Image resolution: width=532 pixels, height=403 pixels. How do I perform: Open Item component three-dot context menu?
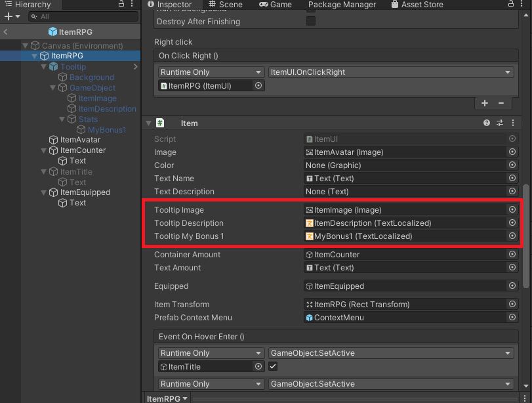[513, 123]
